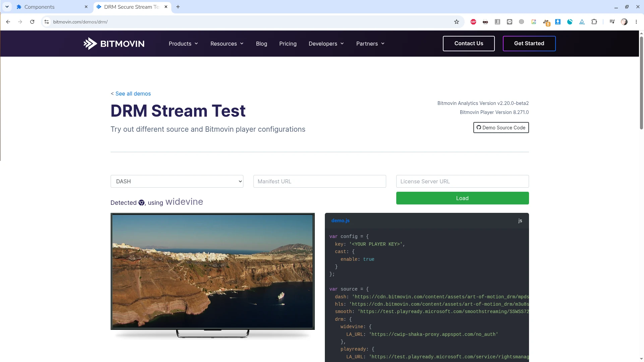Expand the Developers menu
The width and height of the screenshot is (644, 362).
(x=326, y=44)
